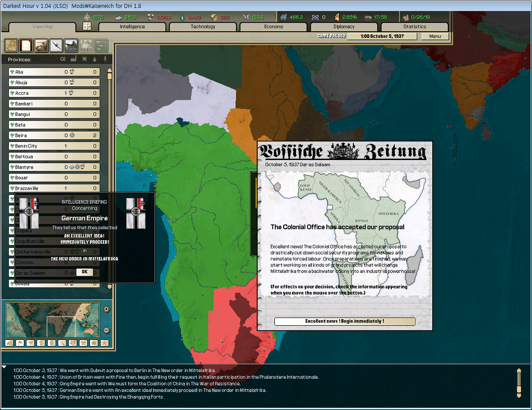Click the dissent flame icon in top bar
This screenshot has width=532, height=410.
(x=337, y=17)
